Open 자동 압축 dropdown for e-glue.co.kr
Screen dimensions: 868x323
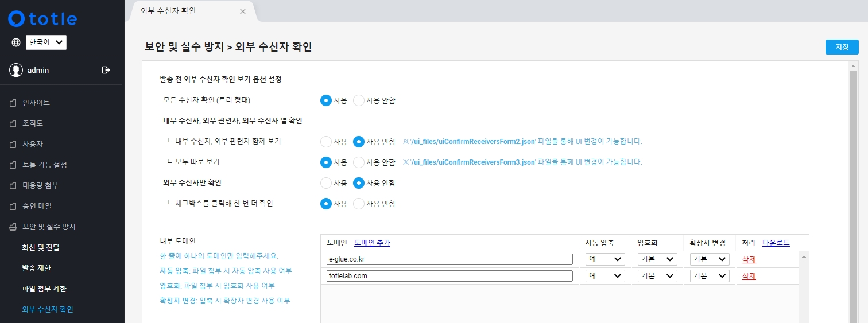point(605,259)
